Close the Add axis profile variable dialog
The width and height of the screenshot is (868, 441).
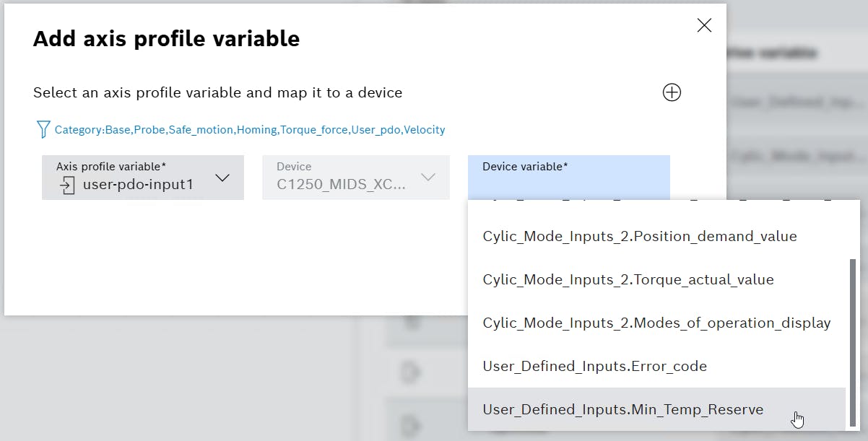pyautogui.click(x=704, y=25)
